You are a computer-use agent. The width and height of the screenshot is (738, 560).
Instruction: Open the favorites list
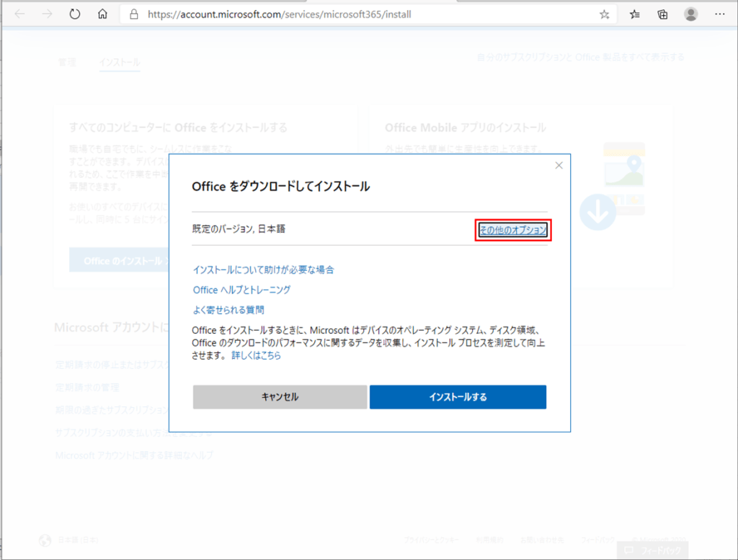[633, 14]
